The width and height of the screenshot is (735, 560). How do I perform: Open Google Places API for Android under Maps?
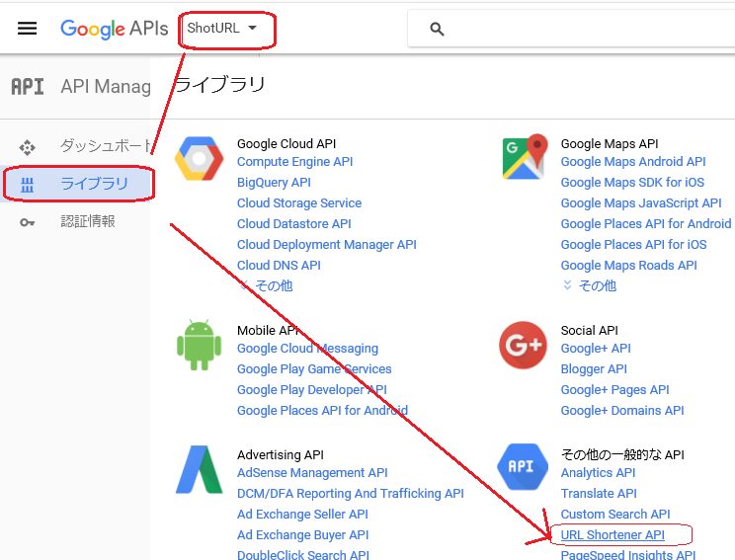(x=646, y=223)
